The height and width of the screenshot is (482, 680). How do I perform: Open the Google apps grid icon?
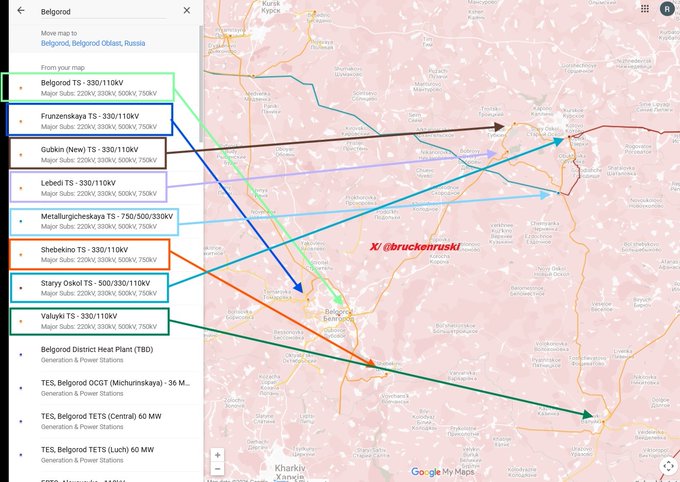[x=645, y=9]
